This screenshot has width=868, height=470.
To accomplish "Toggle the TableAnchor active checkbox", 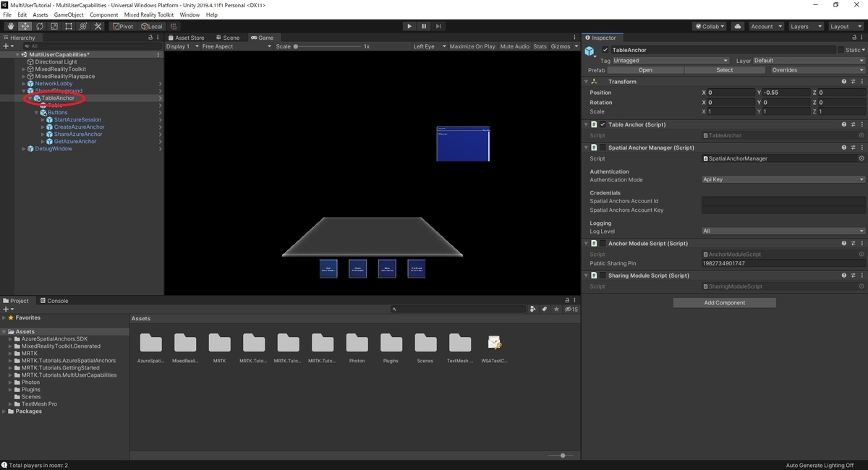I will 605,50.
